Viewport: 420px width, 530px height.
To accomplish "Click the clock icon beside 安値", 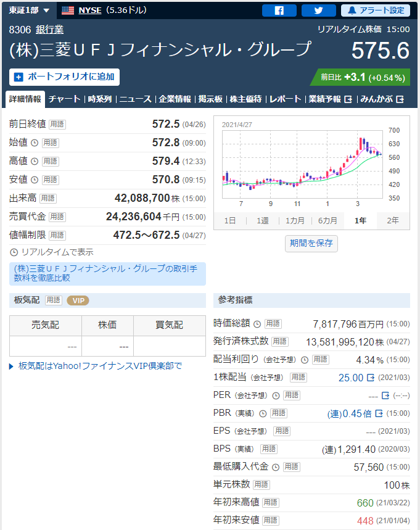I will coord(35,180).
